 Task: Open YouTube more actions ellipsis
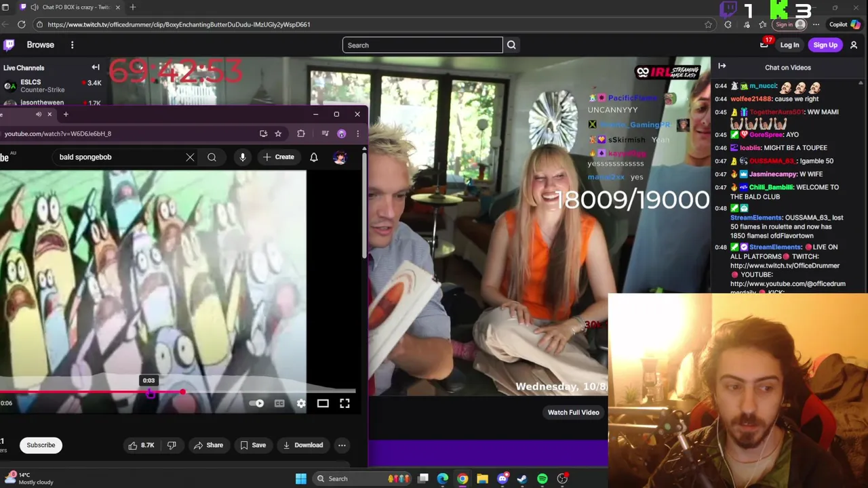342,445
